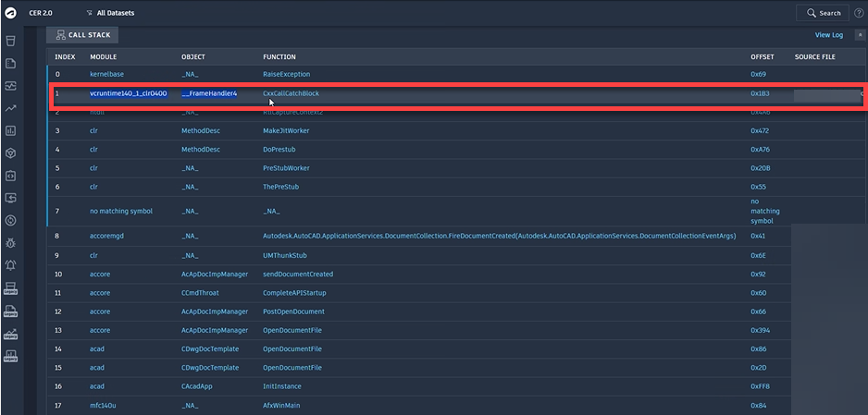This screenshot has width=868, height=415.
Task: Open the Search box
Action: [824, 13]
